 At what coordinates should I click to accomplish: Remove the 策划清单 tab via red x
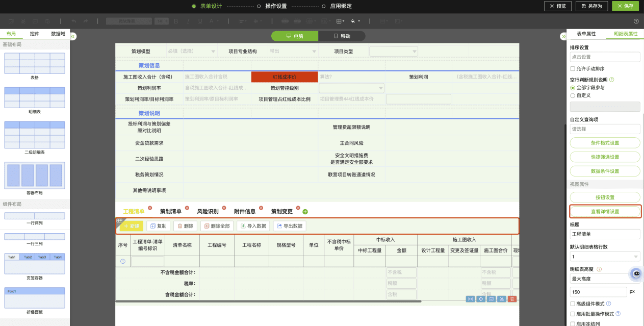pyautogui.click(x=187, y=208)
